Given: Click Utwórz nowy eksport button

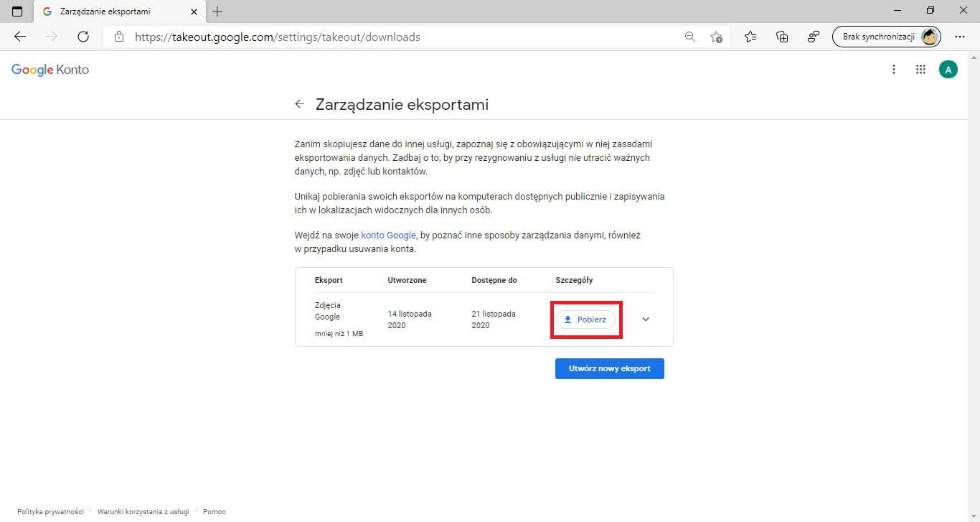Looking at the screenshot, I should tap(610, 368).
